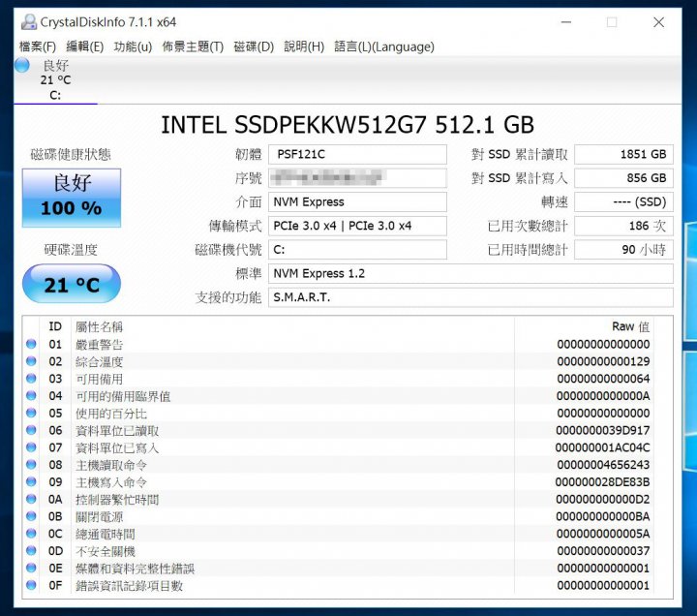The image size is (697, 616).
Task: Click the drive title INTEL SSDPEKKW512G7 512.1 GB
Action: (x=348, y=125)
